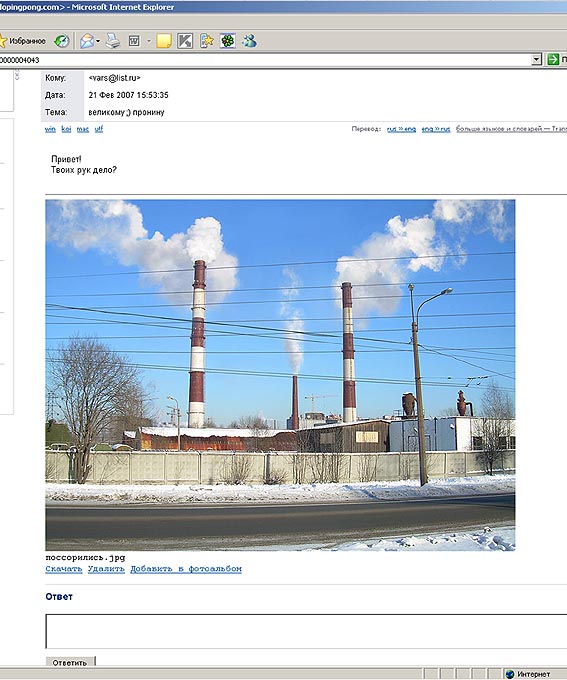Click the star bookmark page icon
567x680 pixels.
(207, 41)
